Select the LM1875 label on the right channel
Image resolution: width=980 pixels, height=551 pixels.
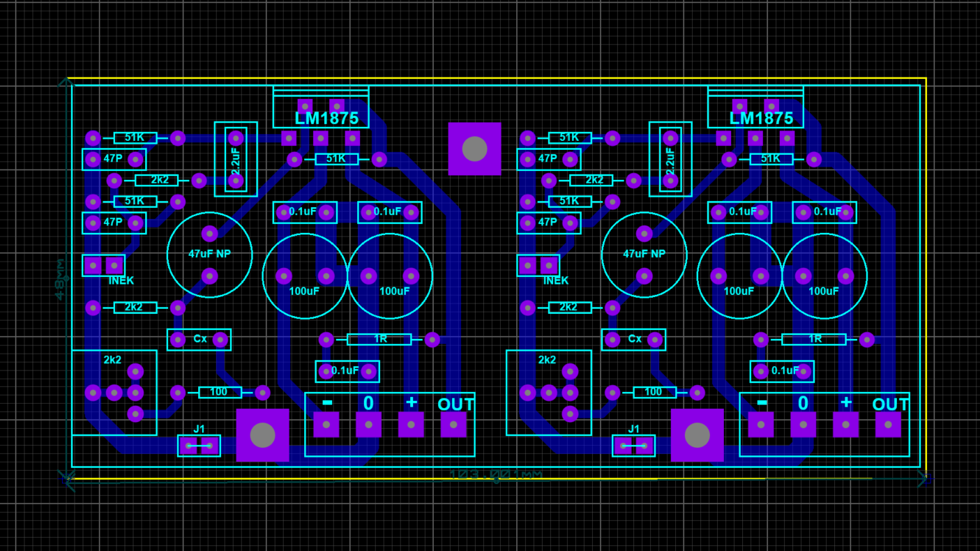(x=761, y=119)
